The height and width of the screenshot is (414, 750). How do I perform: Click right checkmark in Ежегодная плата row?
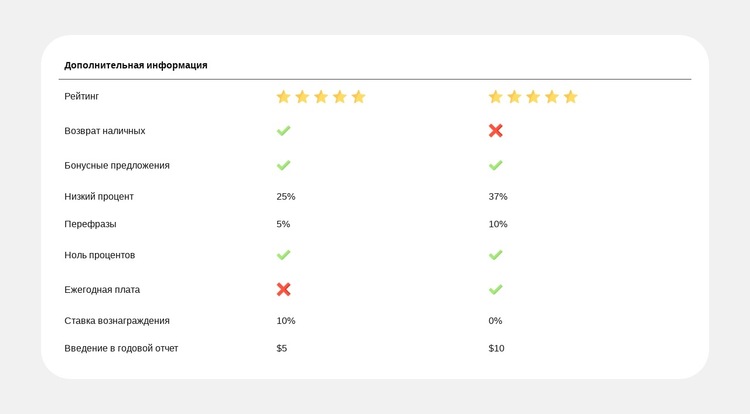495,289
